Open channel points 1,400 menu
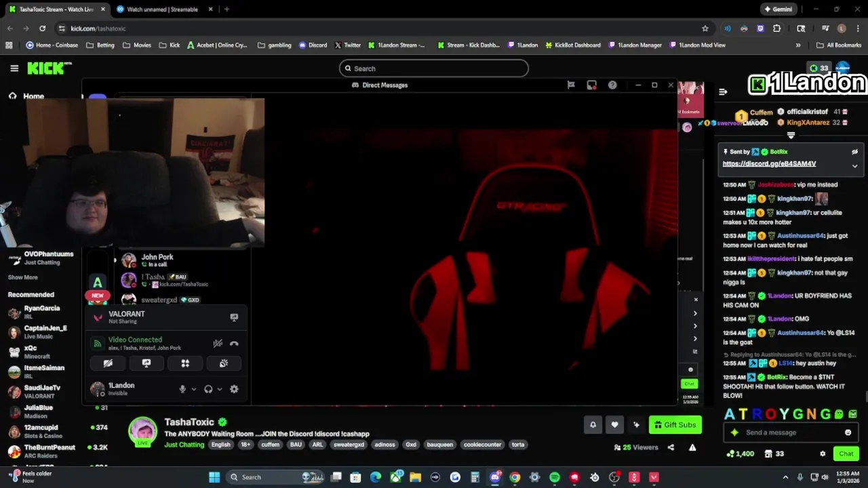The width and height of the screenshot is (868, 488). tap(740, 453)
